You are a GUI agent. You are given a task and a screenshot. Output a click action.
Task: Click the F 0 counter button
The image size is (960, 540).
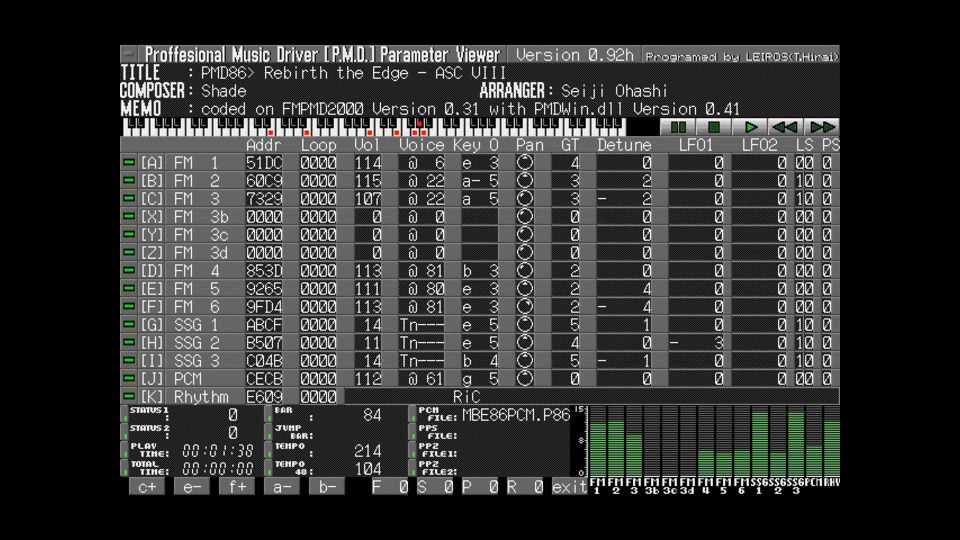pos(390,487)
